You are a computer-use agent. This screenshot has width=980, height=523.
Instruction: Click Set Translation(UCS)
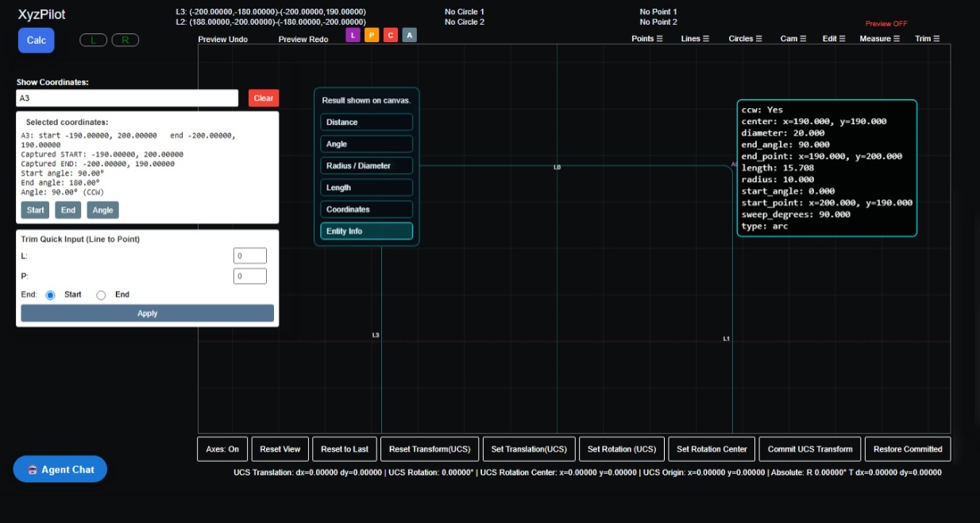point(529,449)
